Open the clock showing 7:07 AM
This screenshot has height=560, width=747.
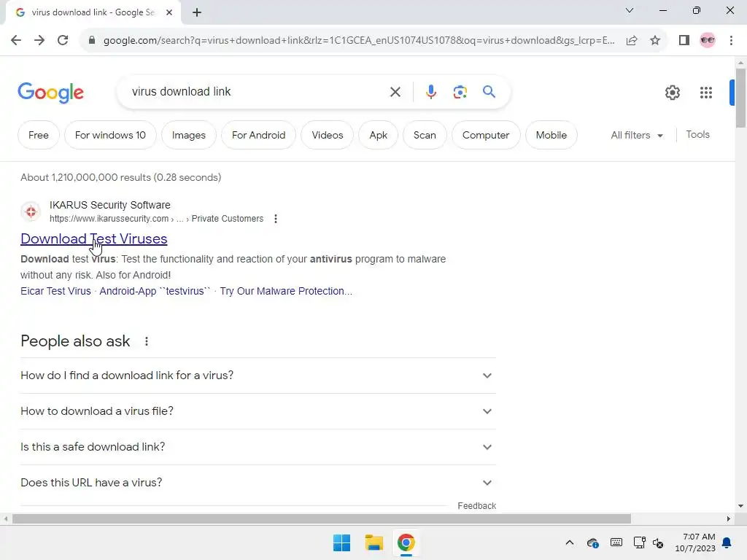pyautogui.click(x=695, y=542)
